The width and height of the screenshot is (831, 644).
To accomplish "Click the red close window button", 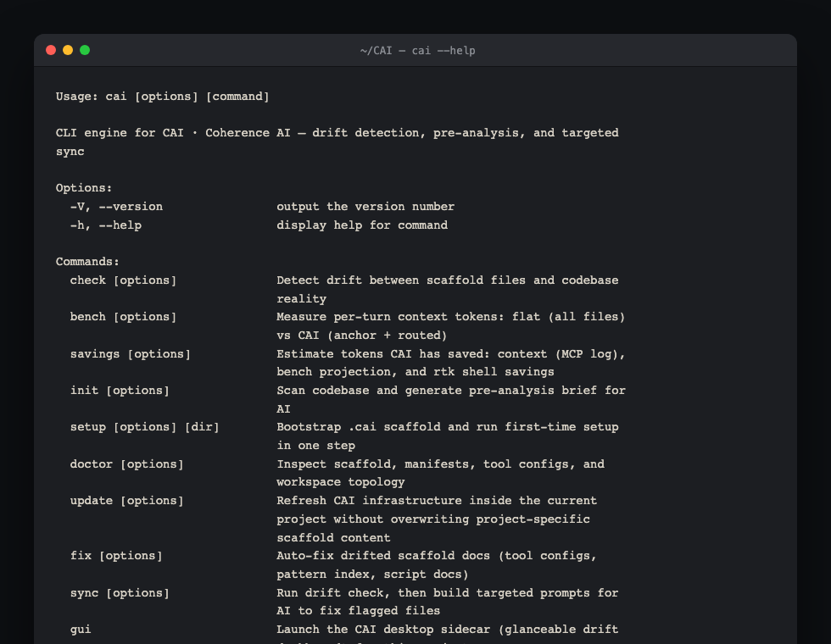I will pyautogui.click(x=51, y=50).
